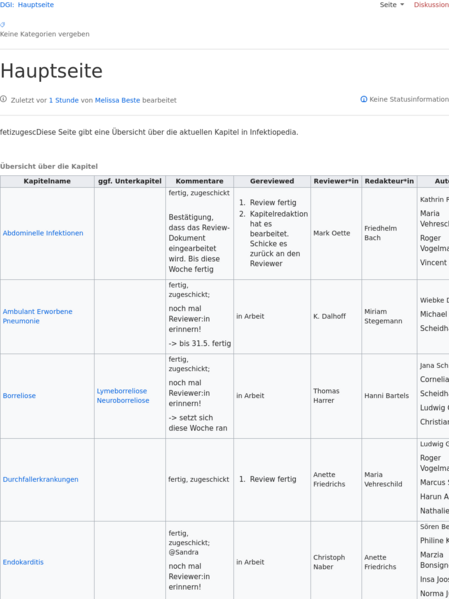Click 'fertig, zugeschickt' in Durchfallerkrankungen row
Screen dimensions: 449x599
199,479
